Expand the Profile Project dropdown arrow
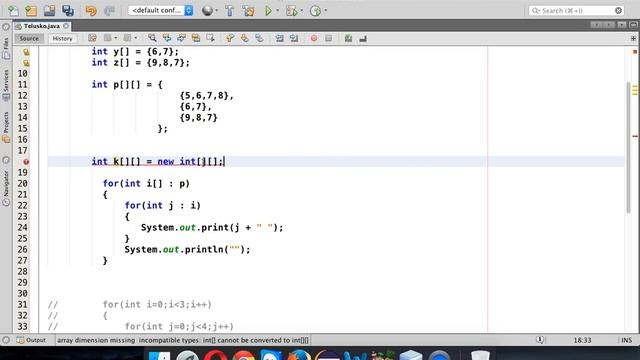The width and height of the screenshot is (640, 360). [x=325, y=11]
